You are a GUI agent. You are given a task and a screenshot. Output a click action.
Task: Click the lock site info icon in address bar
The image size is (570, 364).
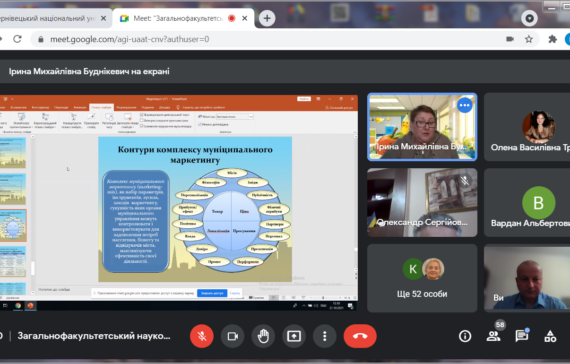(41, 39)
